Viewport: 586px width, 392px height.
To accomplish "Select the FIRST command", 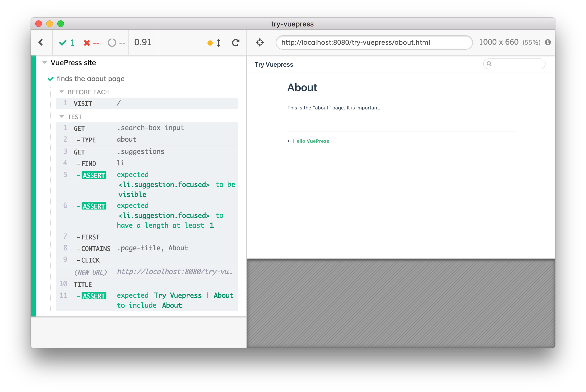I will 147,237.
